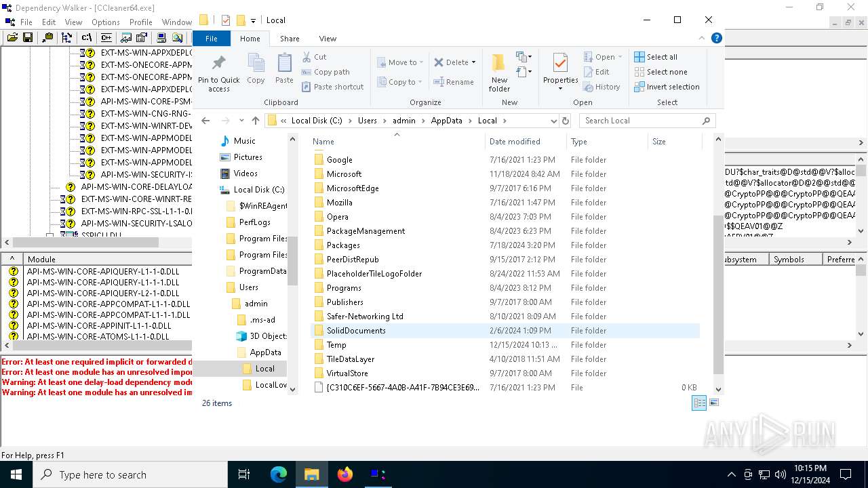This screenshot has width=868, height=488.
Task: Click the volume icon in system tray
Action: coord(780,474)
